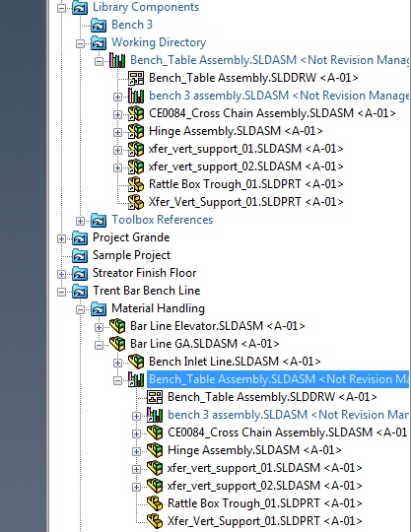Viewport: 411px width, 532px height.
Task: Select 'Bar Line Elevator.SLDASM <A-01>' text
Action: click(218, 326)
